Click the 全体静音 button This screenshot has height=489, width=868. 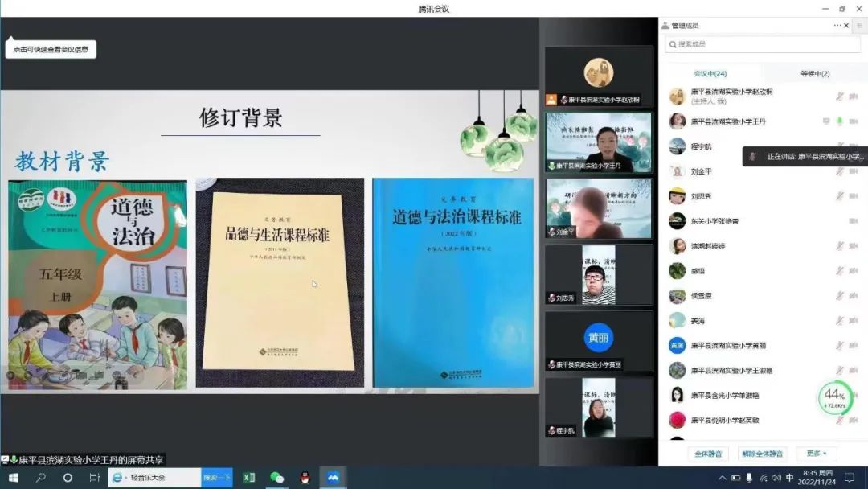click(707, 454)
